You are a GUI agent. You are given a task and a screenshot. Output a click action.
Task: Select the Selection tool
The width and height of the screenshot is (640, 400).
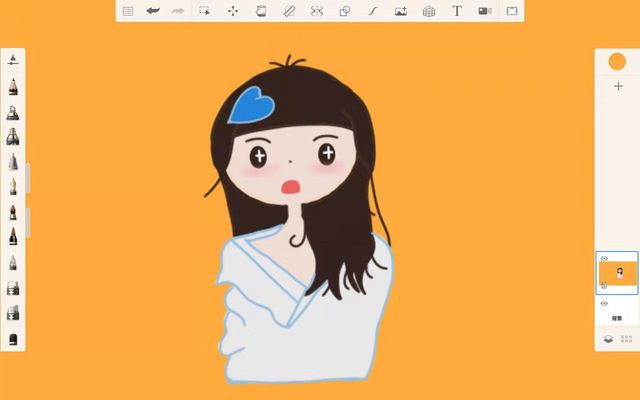click(204, 11)
